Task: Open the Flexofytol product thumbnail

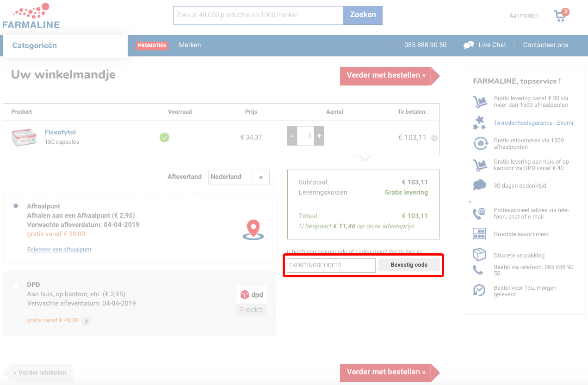Action: [25, 137]
